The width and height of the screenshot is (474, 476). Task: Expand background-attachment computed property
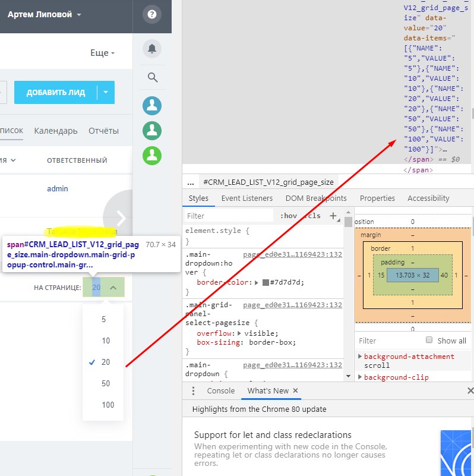[360, 357]
